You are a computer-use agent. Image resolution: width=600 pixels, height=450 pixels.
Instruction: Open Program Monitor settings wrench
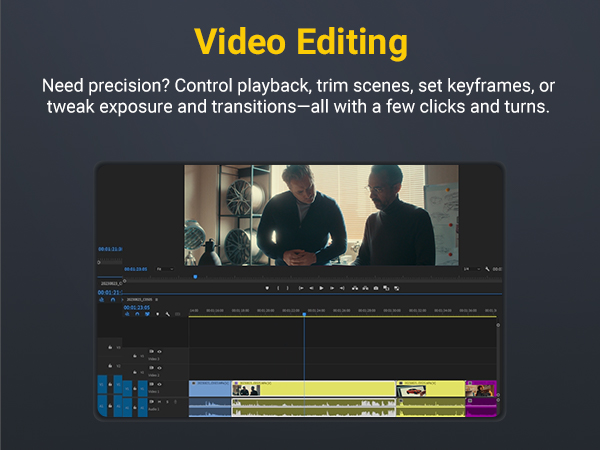coord(487,269)
